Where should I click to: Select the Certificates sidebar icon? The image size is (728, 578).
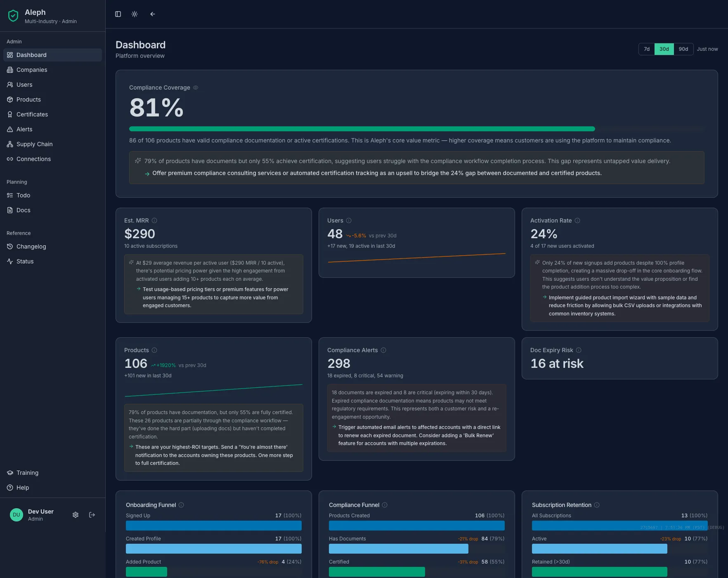tap(10, 114)
